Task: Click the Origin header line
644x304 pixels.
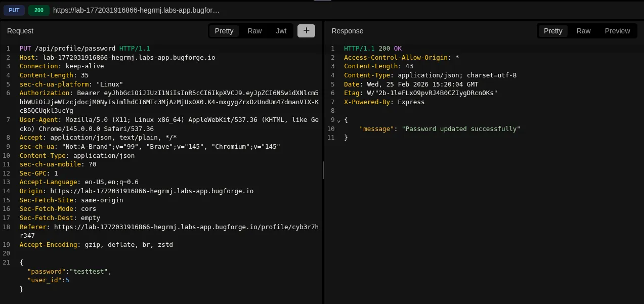Action: point(137,191)
